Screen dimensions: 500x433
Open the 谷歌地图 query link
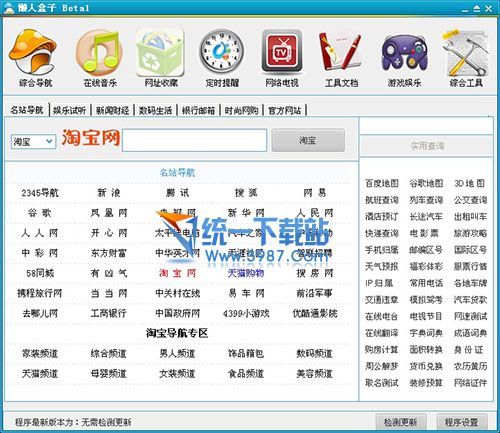tap(426, 183)
